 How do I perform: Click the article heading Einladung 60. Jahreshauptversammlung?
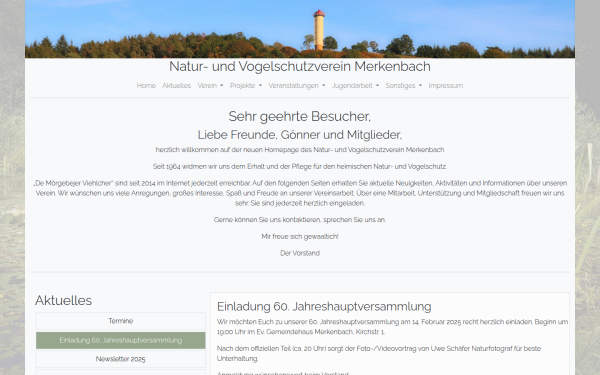point(324,307)
